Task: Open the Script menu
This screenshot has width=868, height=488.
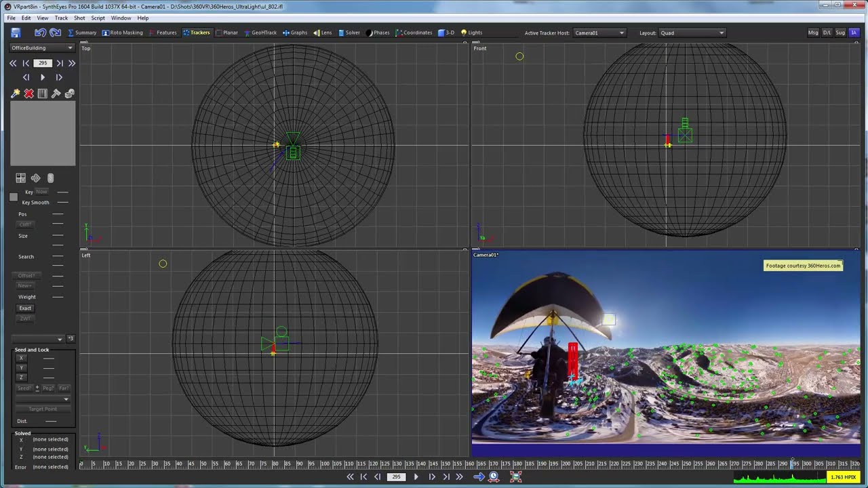Action: [98, 18]
